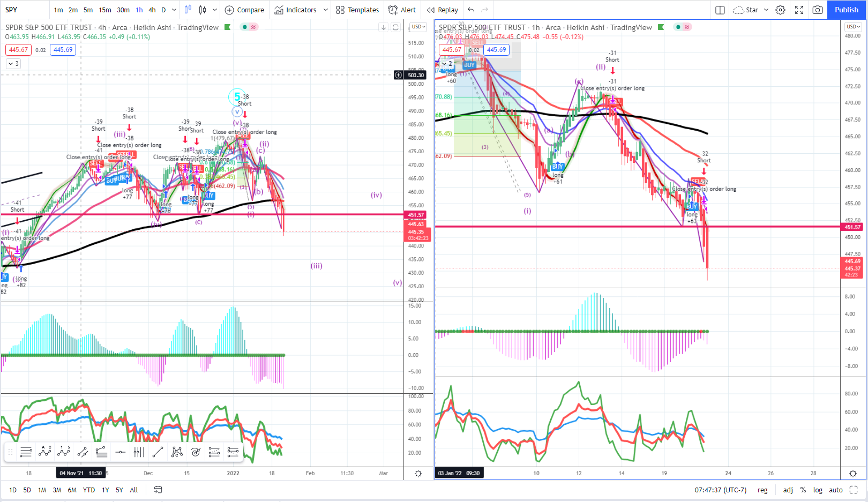
Task: Toggle market status indicator on right chart
Action: tap(678, 27)
